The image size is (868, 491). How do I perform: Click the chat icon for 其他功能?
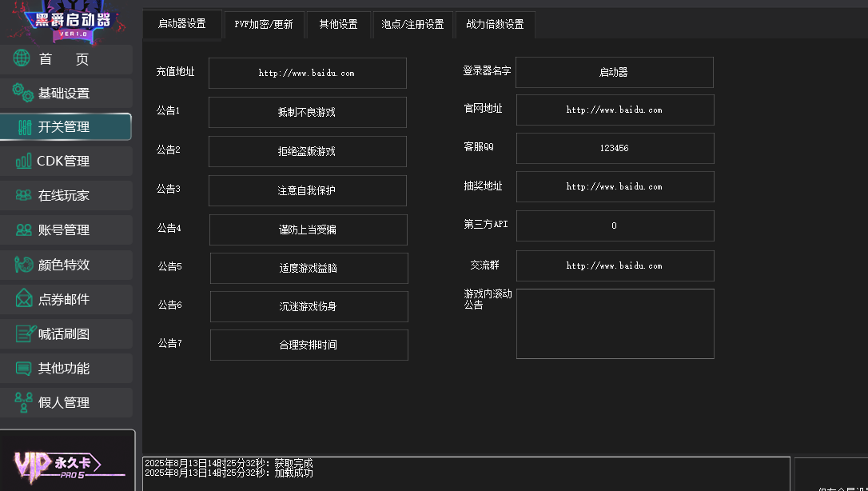24,368
